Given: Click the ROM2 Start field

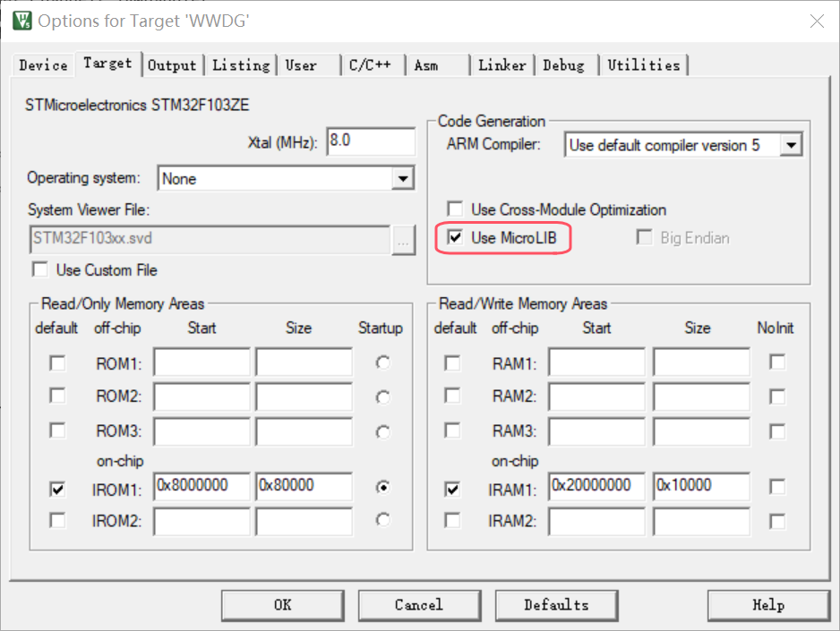Looking at the screenshot, I should pos(202,397).
